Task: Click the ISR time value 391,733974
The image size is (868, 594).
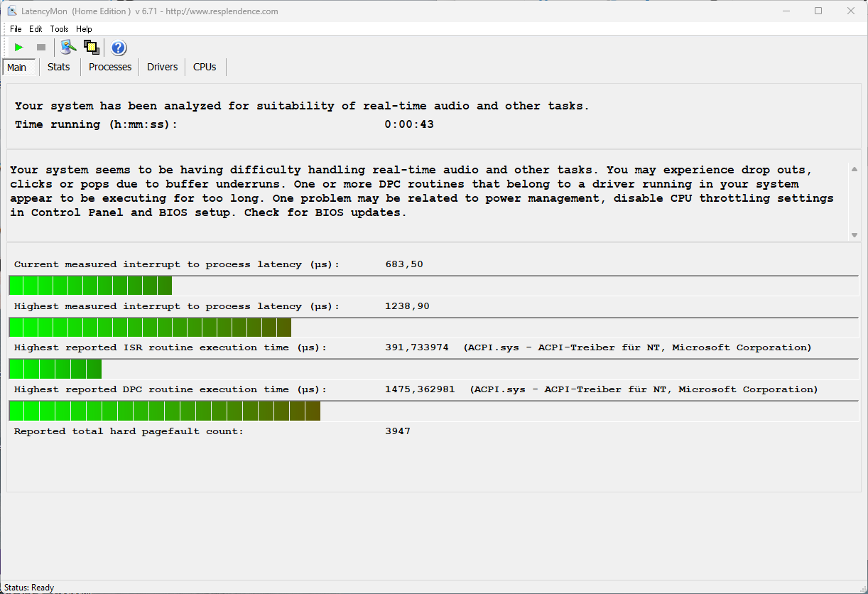Action: coord(417,347)
